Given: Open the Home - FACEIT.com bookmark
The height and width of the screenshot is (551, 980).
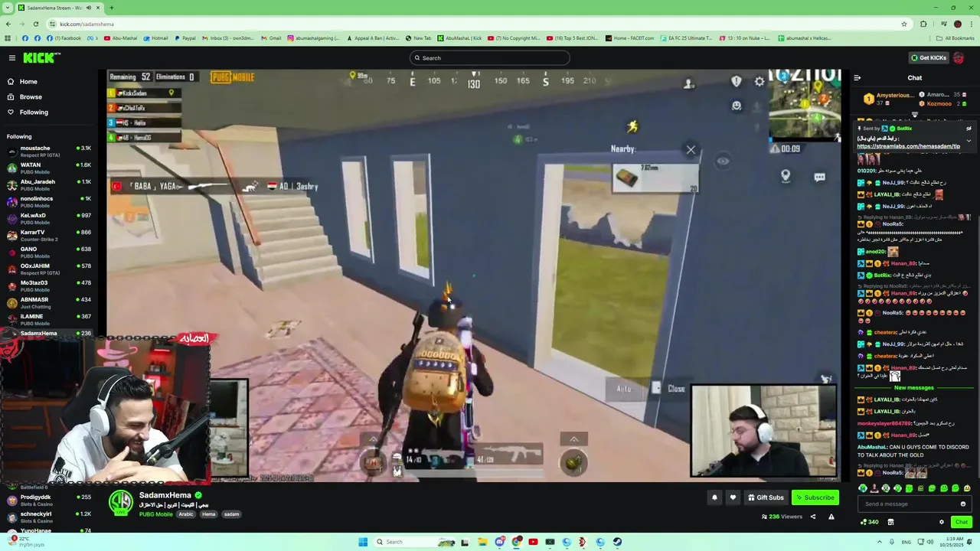Looking at the screenshot, I should tap(629, 38).
